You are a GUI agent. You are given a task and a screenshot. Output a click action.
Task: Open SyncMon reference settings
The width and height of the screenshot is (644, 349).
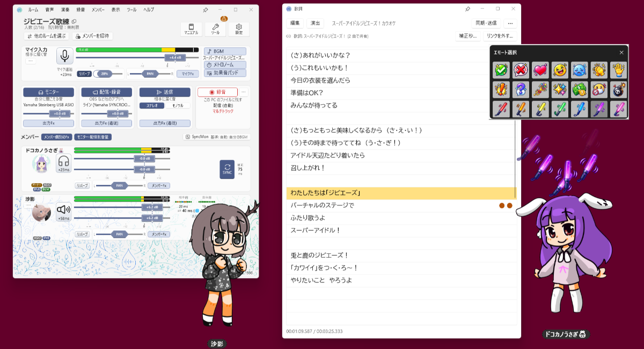[x=216, y=137]
